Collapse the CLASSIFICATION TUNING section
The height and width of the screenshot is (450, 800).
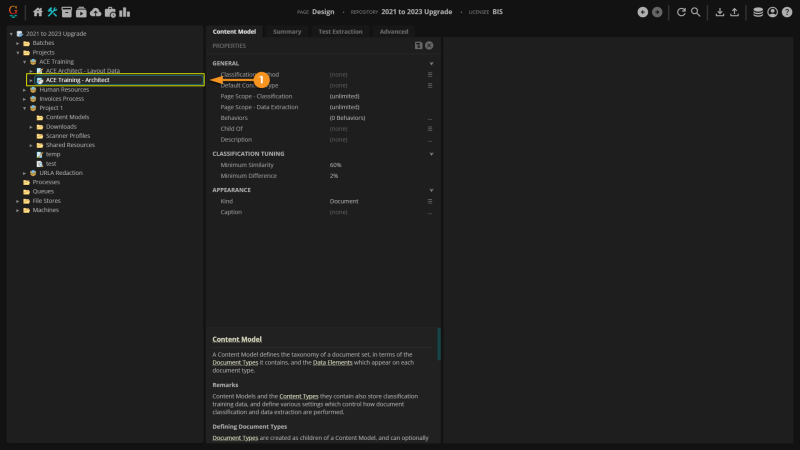coord(431,154)
